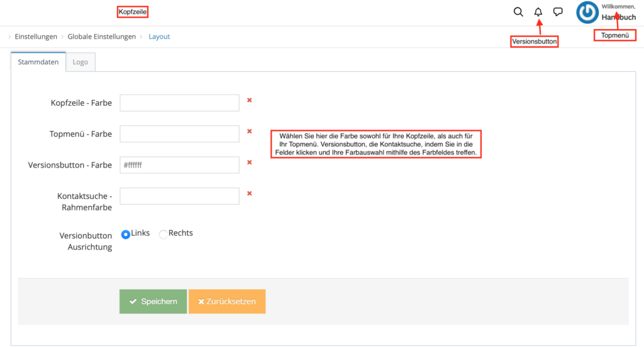
Task: Save settings with the Speichern button
Action: 153,302
